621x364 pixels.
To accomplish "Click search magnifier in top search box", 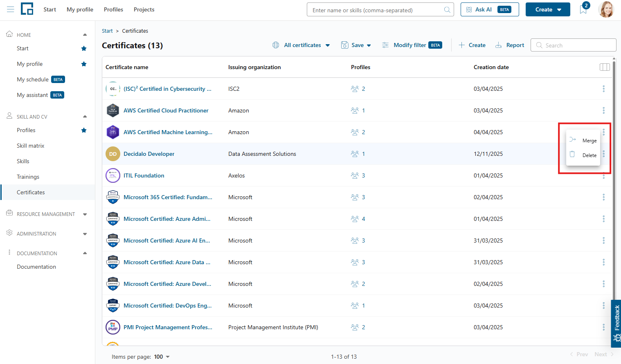I will coord(447,10).
